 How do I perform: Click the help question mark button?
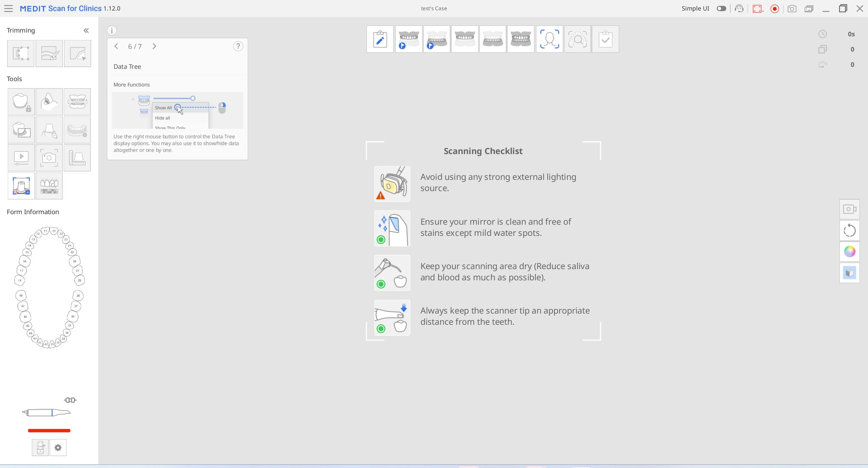click(x=238, y=46)
